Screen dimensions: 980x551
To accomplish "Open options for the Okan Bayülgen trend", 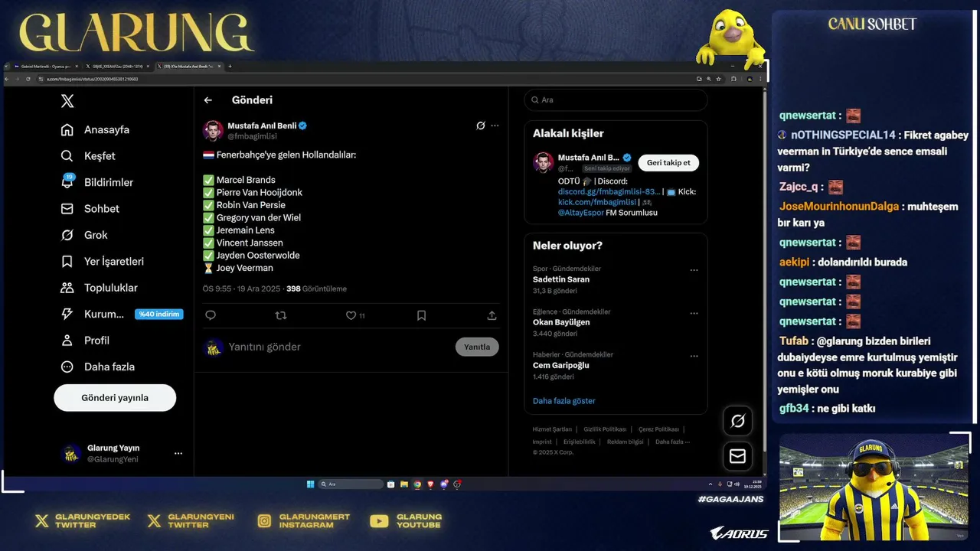I will tap(694, 313).
